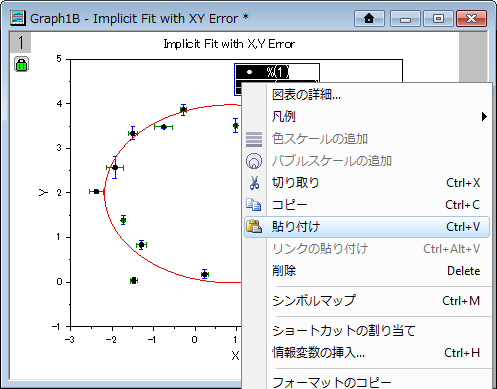Click the copy pages icon
Image resolution: width=497 pixels, height=389 pixels.
click(254, 205)
